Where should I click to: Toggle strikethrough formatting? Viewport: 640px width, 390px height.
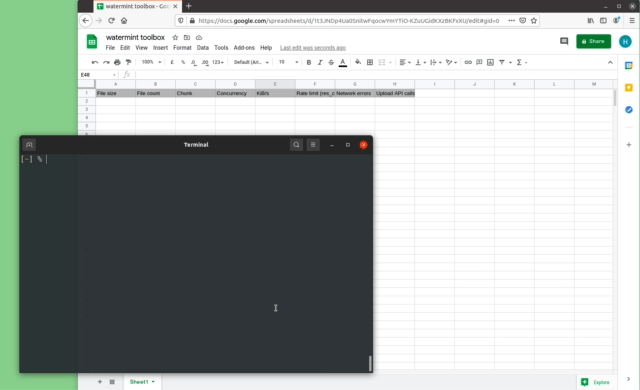click(x=331, y=62)
